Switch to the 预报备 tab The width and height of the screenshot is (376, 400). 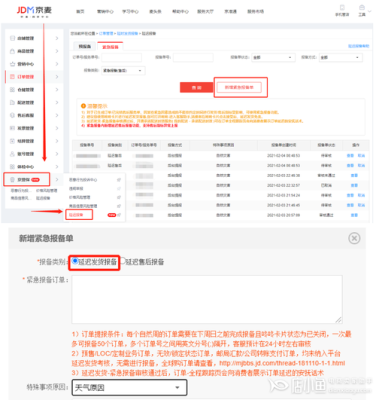tap(84, 46)
